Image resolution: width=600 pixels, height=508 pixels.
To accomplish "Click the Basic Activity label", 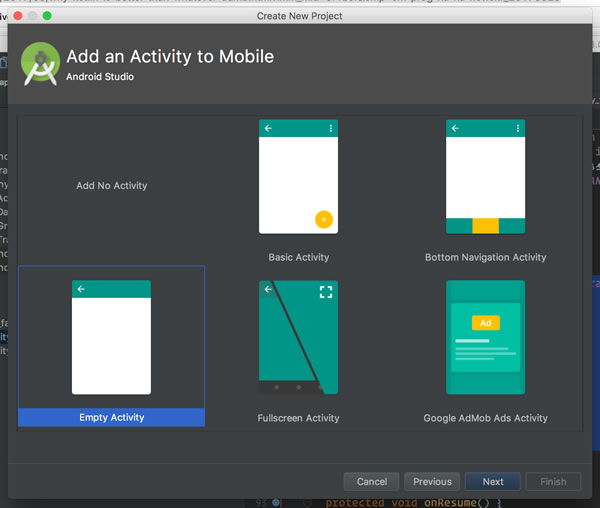I will click(x=298, y=257).
